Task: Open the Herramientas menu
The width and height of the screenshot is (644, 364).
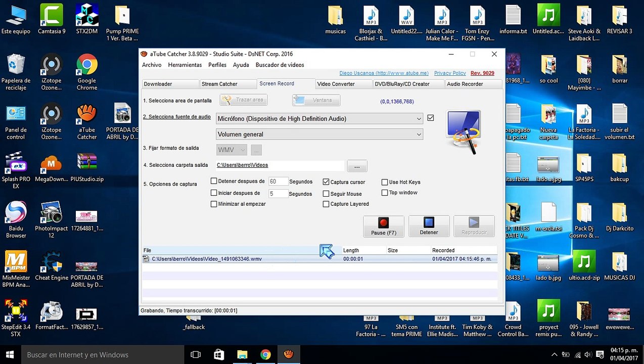Action: click(x=185, y=65)
